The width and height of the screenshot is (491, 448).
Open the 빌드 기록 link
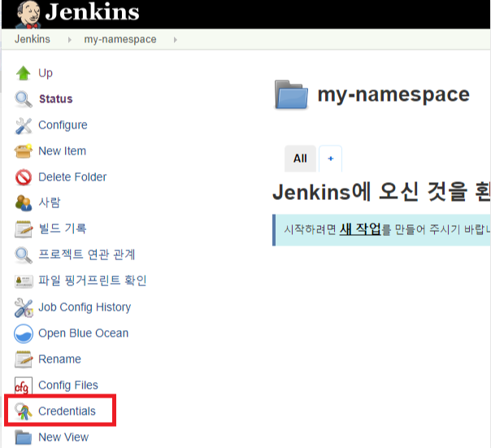62,228
